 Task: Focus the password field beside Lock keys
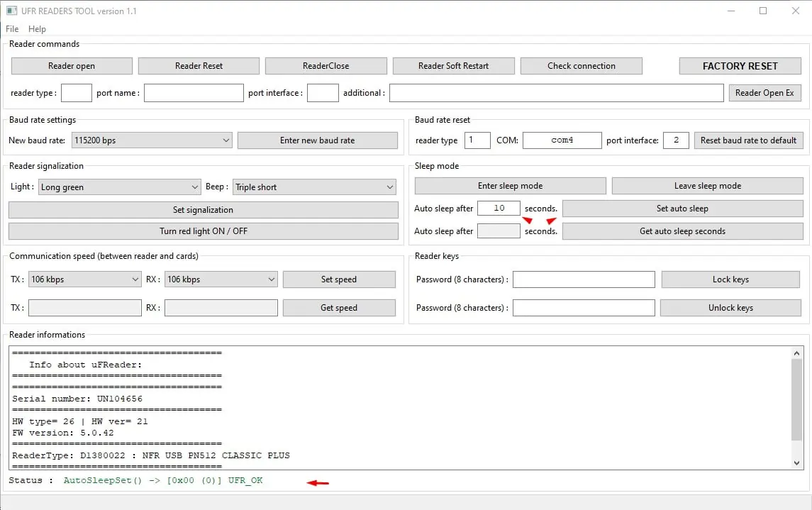[x=584, y=279]
